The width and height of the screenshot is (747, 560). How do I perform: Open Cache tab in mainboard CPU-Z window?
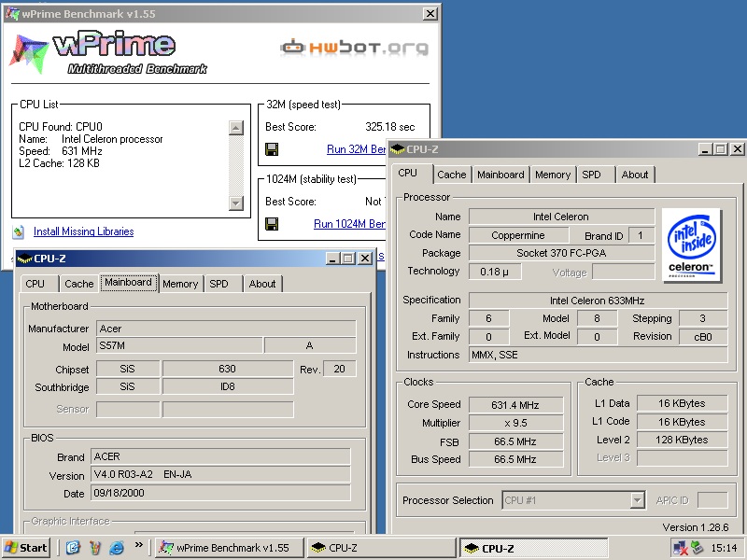pyautogui.click(x=79, y=284)
